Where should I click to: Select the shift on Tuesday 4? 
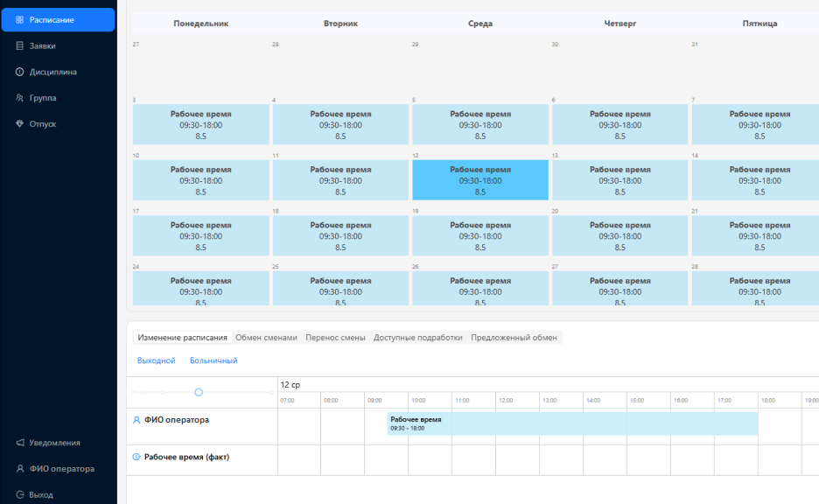(340, 124)
